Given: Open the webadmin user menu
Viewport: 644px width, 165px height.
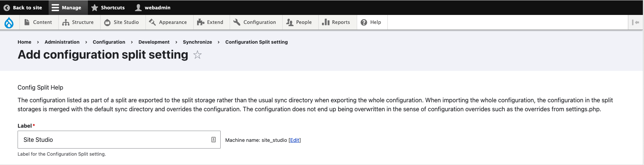Looking at the screenshot, I should click(153, 7).
